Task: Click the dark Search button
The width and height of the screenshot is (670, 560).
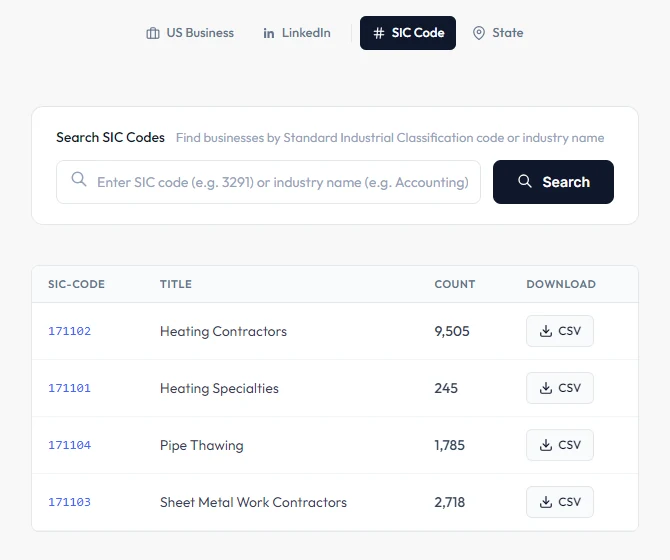Action: point(553,182)
